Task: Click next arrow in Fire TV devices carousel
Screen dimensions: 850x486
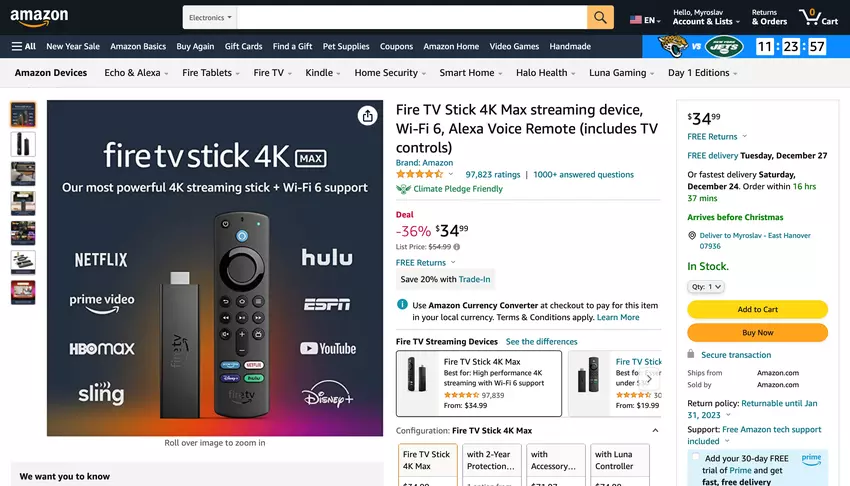Action: pyautogui.click(x=650, y=379)
